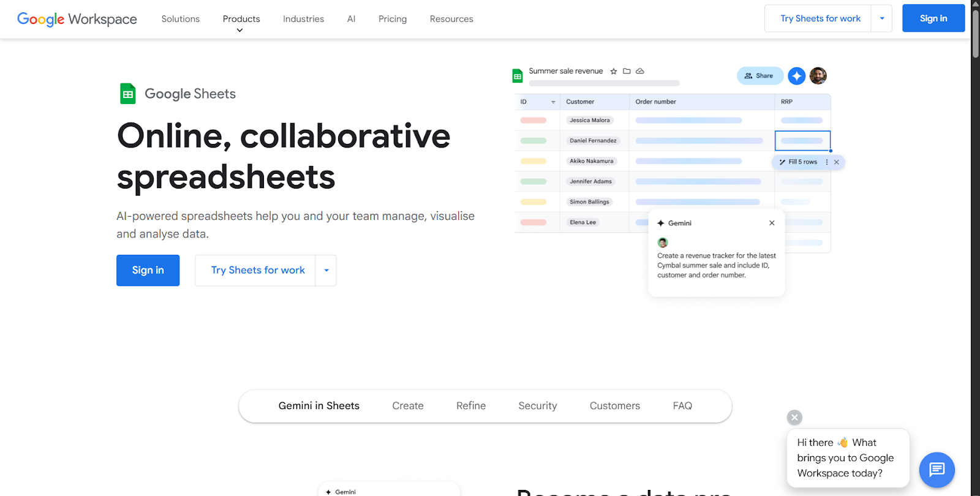The width and height of the screenshot is (980, 496).
Task: Go to the AI menu item
Action: [351, 19]
